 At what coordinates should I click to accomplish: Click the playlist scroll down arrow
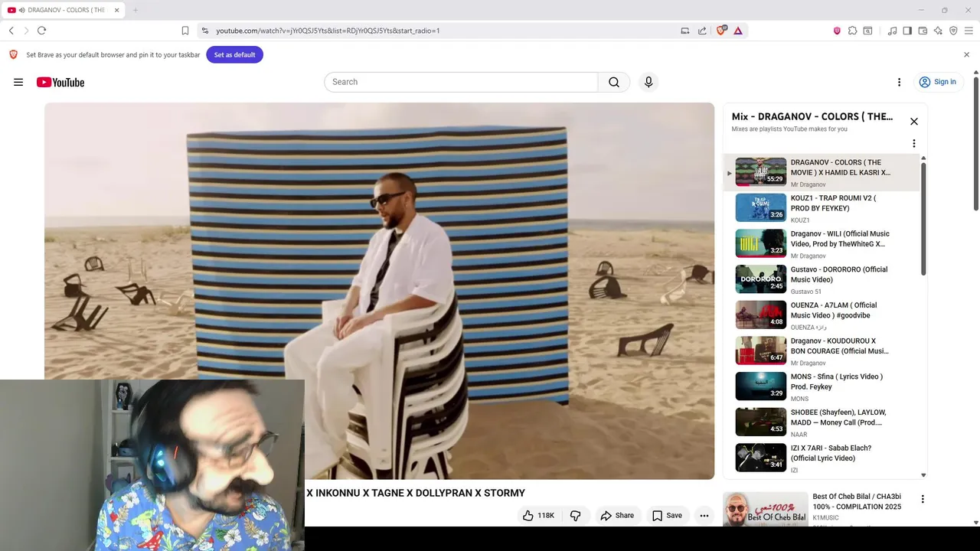pyautogui.click(x=923, y=475)
